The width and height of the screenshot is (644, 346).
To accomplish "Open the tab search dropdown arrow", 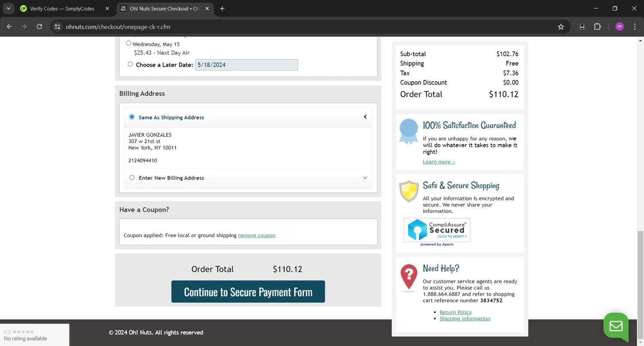I will (x=8, y=9).
